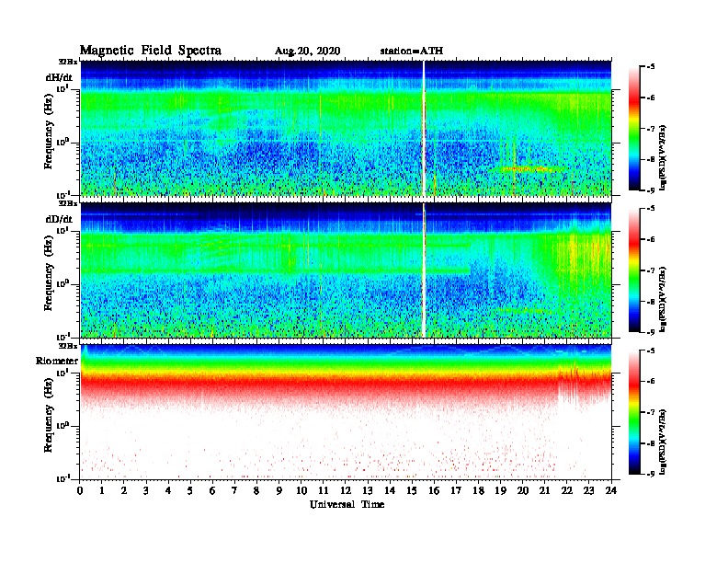The width and height of the screenshot is (728, 563).
Task: Click the '-9' tick on dH/dt color bar
Action: pos(650,190)
